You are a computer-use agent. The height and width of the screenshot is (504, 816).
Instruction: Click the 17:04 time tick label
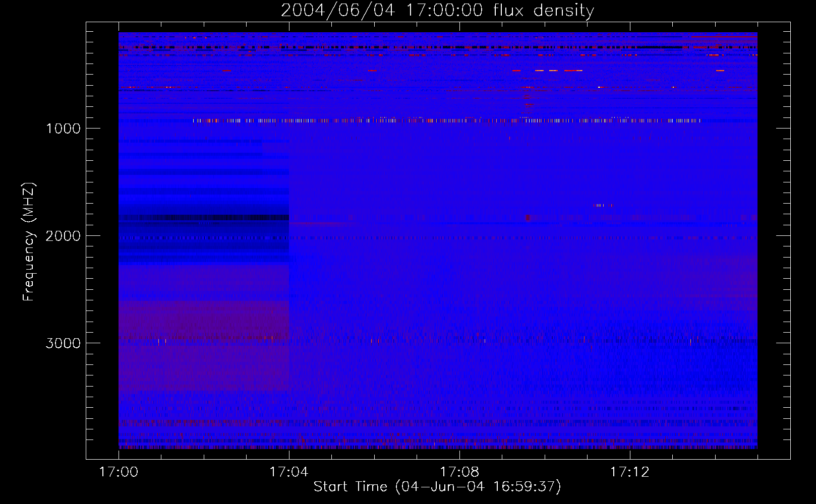(289, 472)
